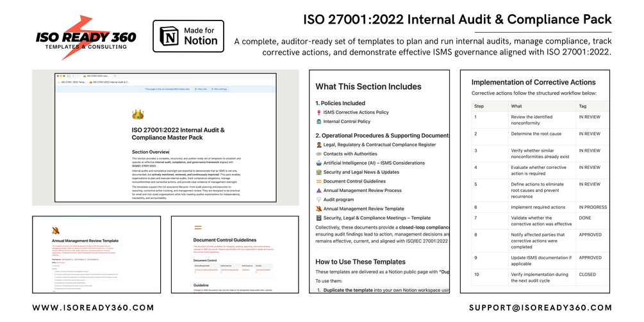The height and width of the screenshot is (322, 644).
Task: Open Site settings in the blue banner
Action: [219, 89]
